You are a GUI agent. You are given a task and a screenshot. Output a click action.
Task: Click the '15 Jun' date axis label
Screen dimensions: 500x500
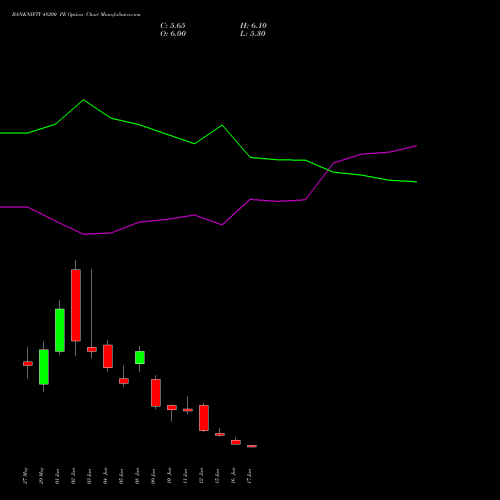(x=218, y=476)
